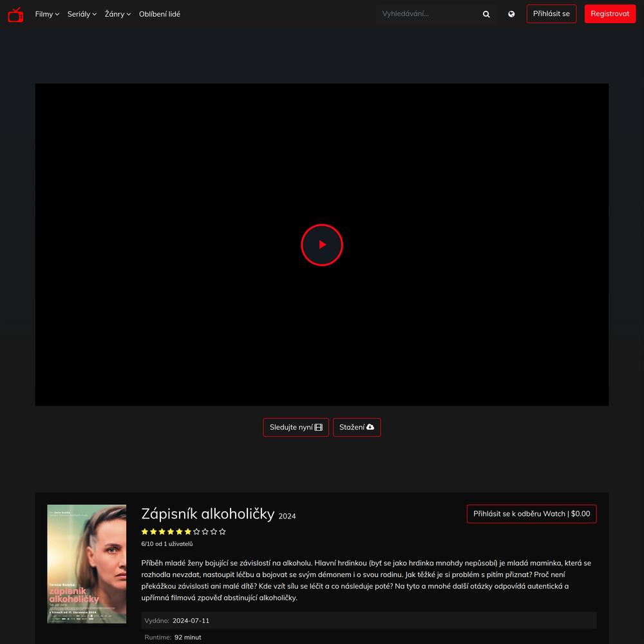Click the Sledujte nyní button
Image resolution: width=644 pixels, height=644 pixels.
point(296,427)
